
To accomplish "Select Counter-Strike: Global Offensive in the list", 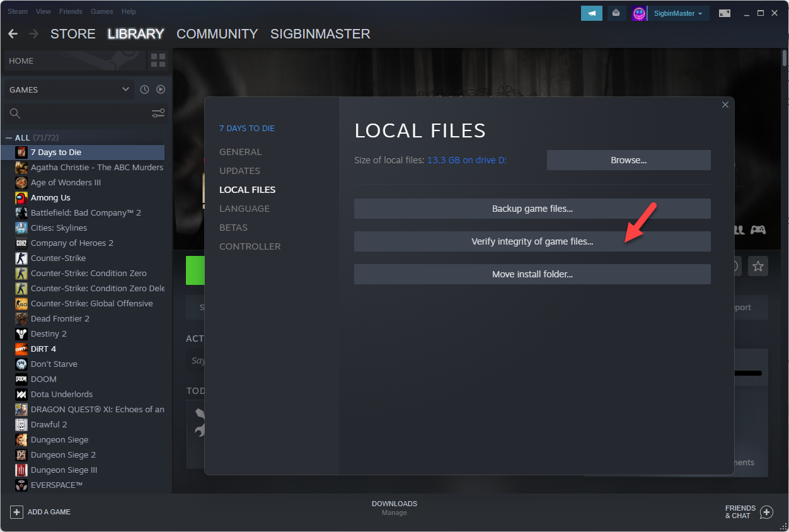I will point(92,304).
